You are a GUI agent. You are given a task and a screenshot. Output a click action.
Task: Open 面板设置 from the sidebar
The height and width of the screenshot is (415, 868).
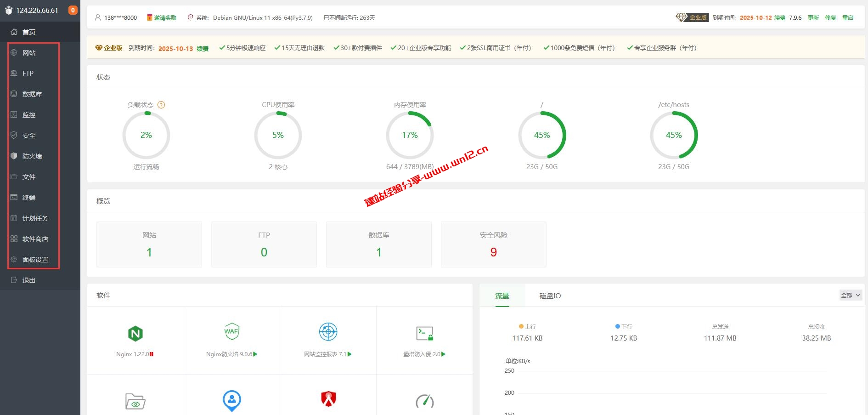pos(35,260)
